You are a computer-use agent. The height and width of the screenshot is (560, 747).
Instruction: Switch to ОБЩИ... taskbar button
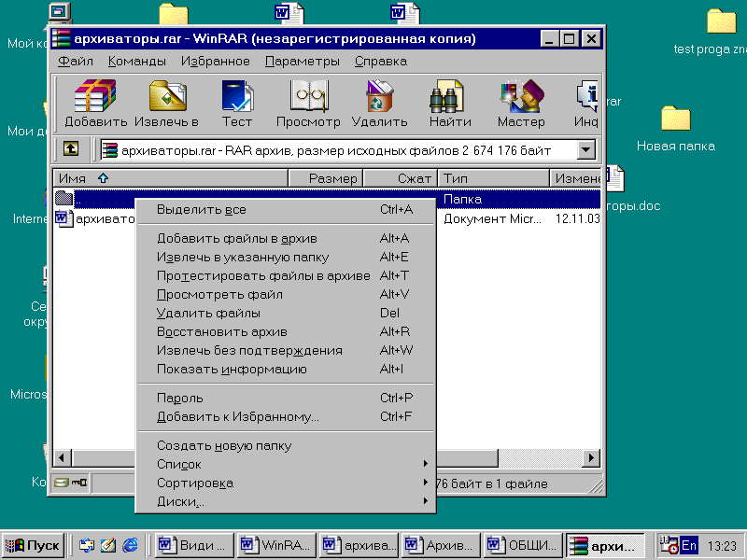[524, 545]
